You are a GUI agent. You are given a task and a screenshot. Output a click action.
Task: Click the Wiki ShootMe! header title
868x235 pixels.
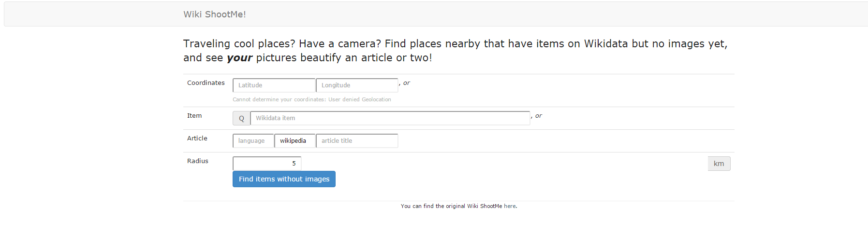tap(214, 14)
